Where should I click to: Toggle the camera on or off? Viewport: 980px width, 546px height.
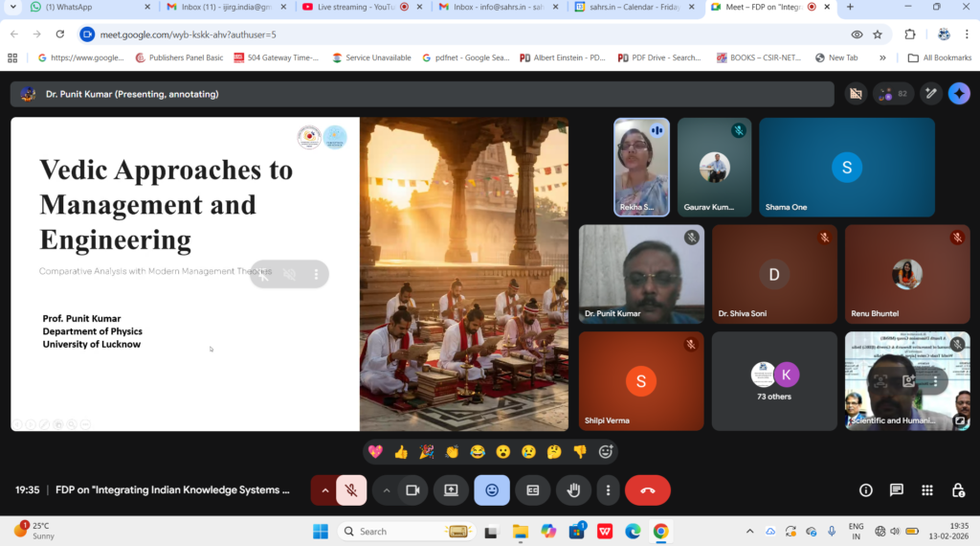click(412, 490)
